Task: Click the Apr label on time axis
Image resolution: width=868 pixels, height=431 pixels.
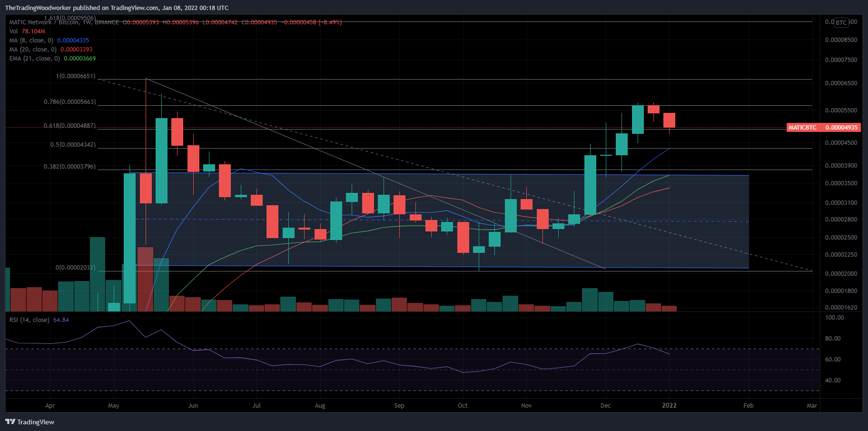Action: pyautogui.click(x=50, y=406)
